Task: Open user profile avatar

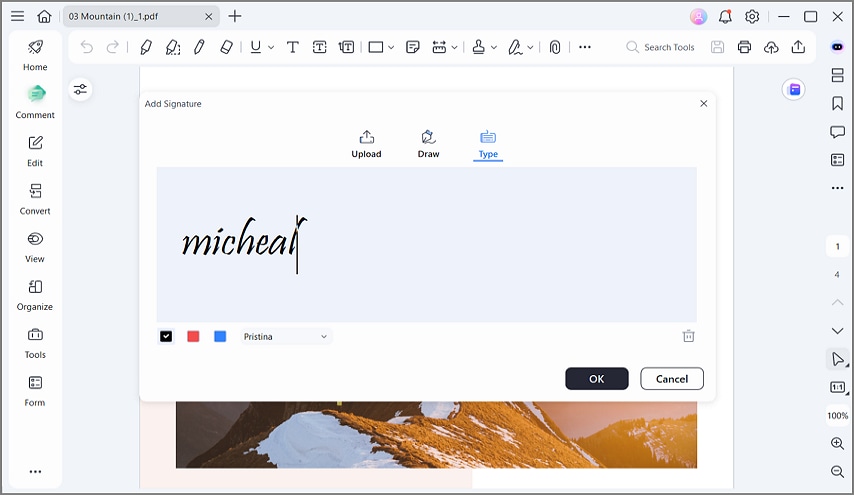Action: point(698,16)
